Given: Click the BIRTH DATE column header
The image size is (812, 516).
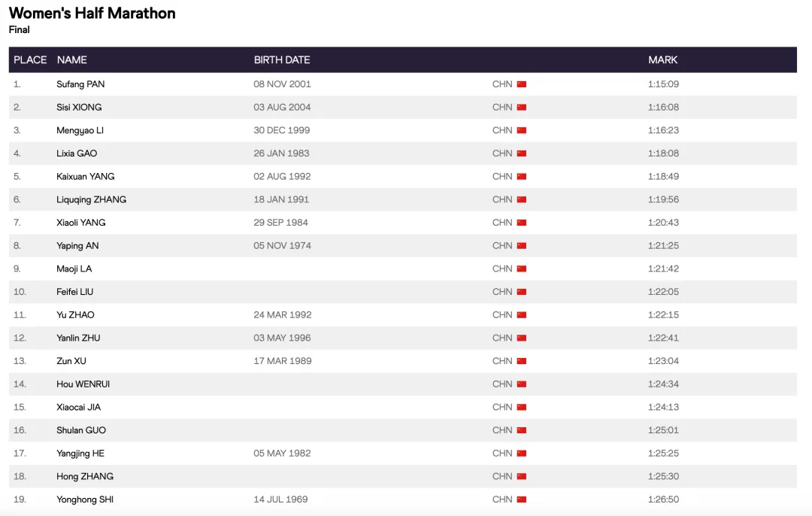Looking at the screenshot, I should (282, 60).
